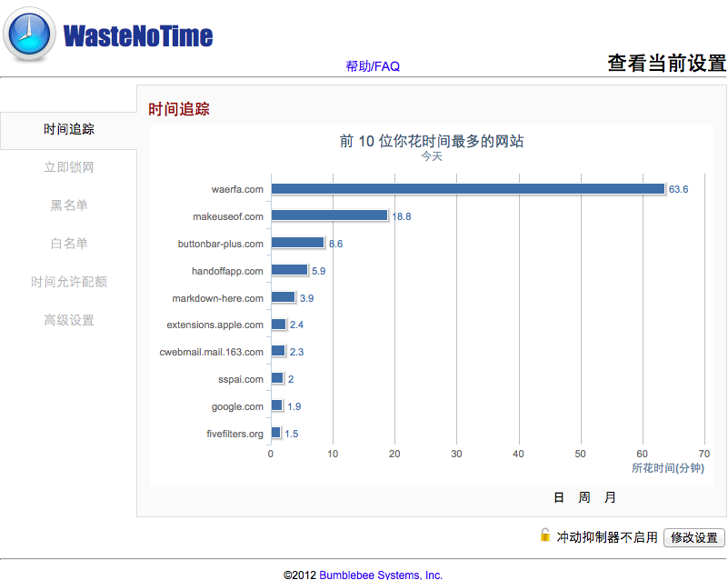Click the makeuseof.com bar in chart
This screenshot has width=728, height=580.
tap(330, 215)
